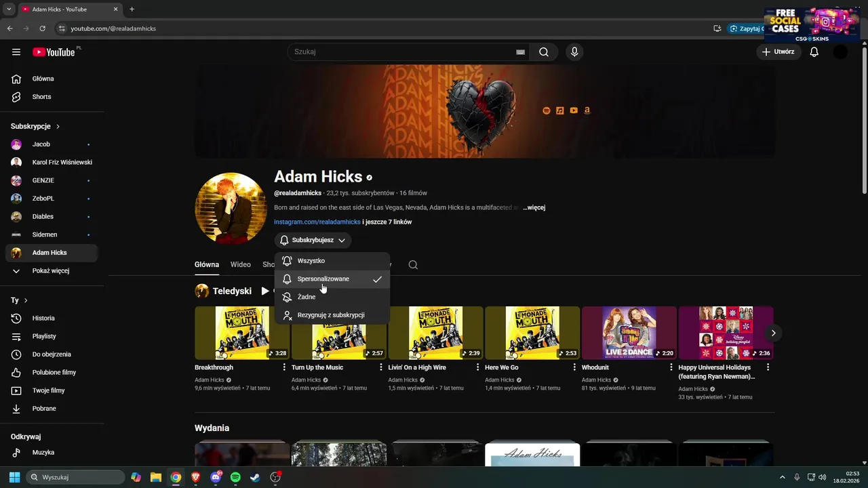The image size is (868, 488).
Task: Expand Pokaż więcej subscriptions
Action: (x=52, y=270)
